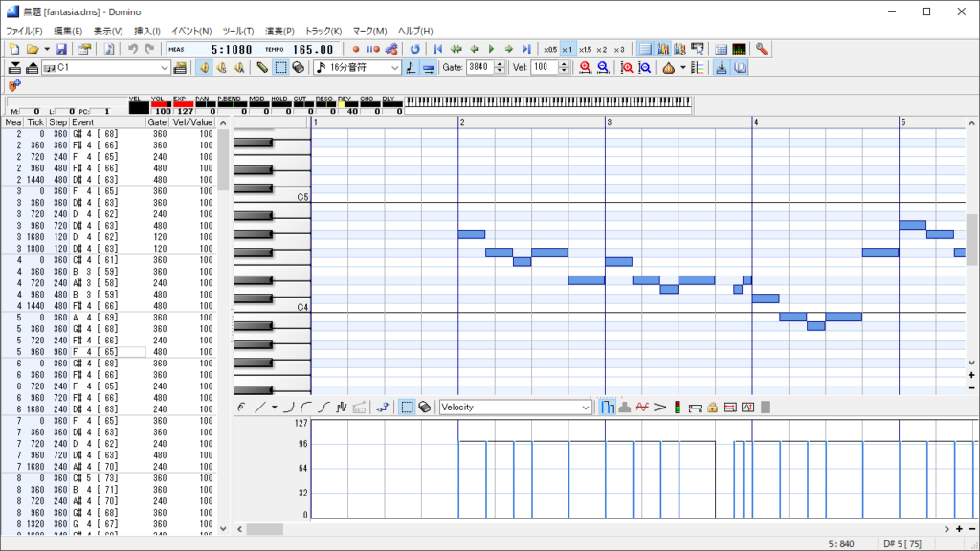Viewport: 980px width, 551px height.
Task: Expand the arrow beside the onion icon
Action: click(x=682, y=68)
